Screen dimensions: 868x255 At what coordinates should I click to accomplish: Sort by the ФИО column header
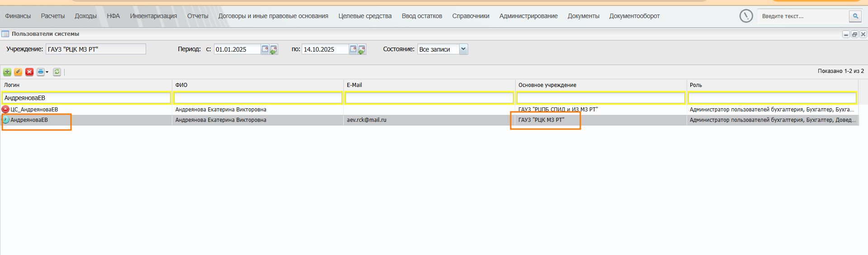(x=258, y=85)
